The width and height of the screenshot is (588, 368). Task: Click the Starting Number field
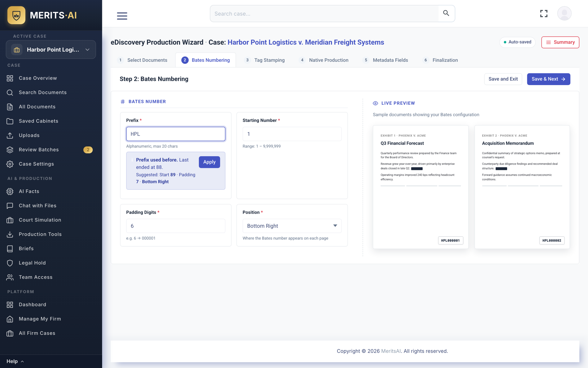pos(292,134)
